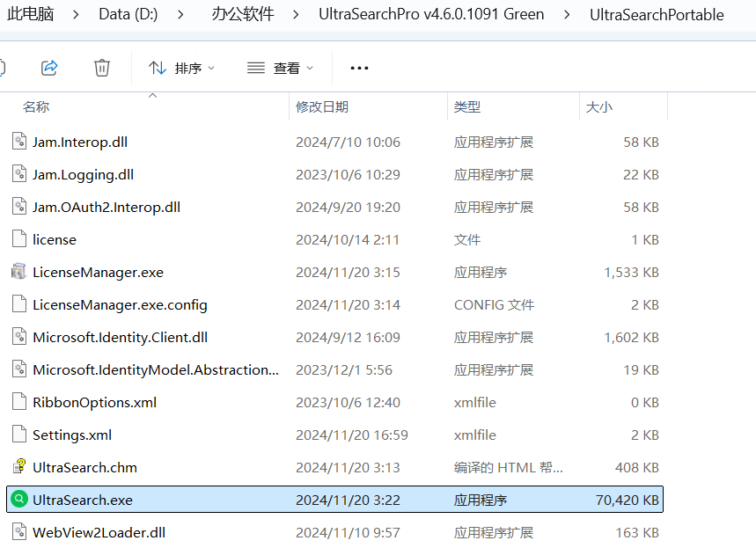Click the Jam.Logging.dll file name

[x=83, y=175]
